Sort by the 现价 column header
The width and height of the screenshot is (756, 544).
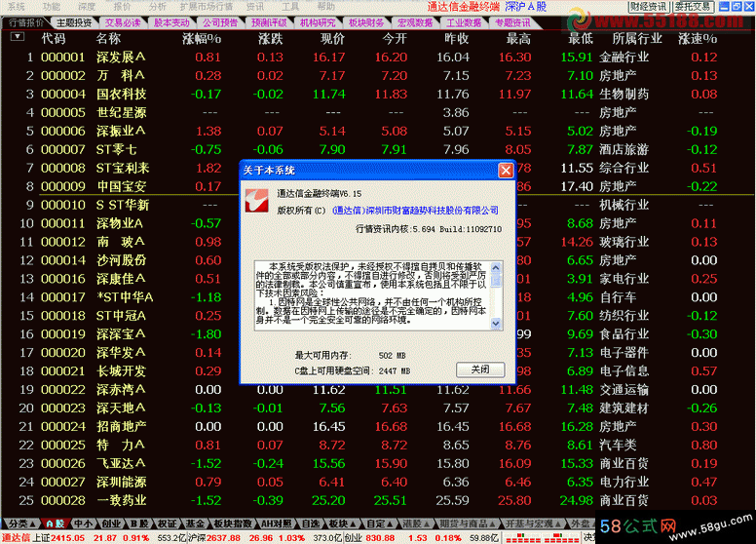[332, 39]
